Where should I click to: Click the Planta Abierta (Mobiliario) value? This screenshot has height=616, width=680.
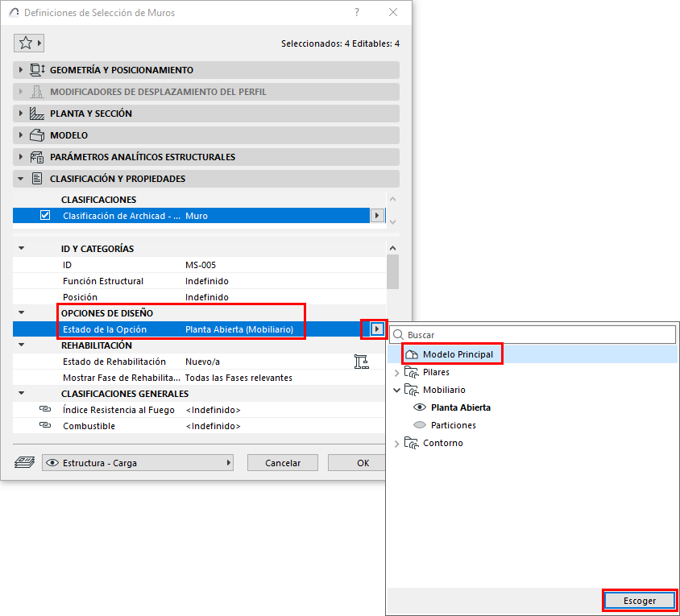pyautogui.click(x=239, y=329)
